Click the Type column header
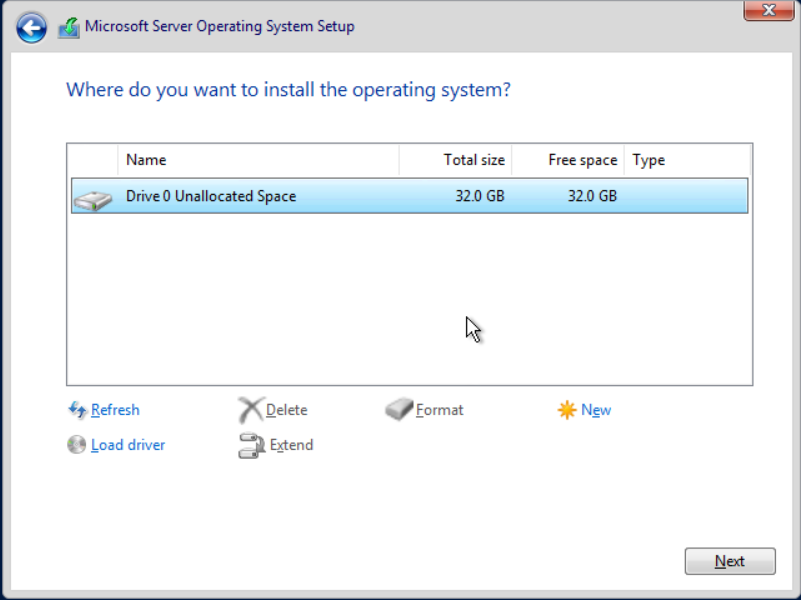Screen dimensions: 801x600 click(686, 160)
